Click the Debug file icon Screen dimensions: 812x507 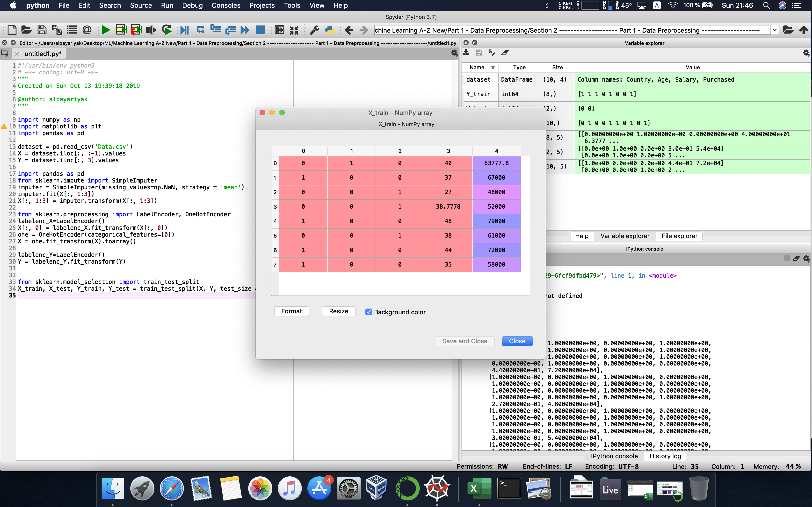(184, 30)
